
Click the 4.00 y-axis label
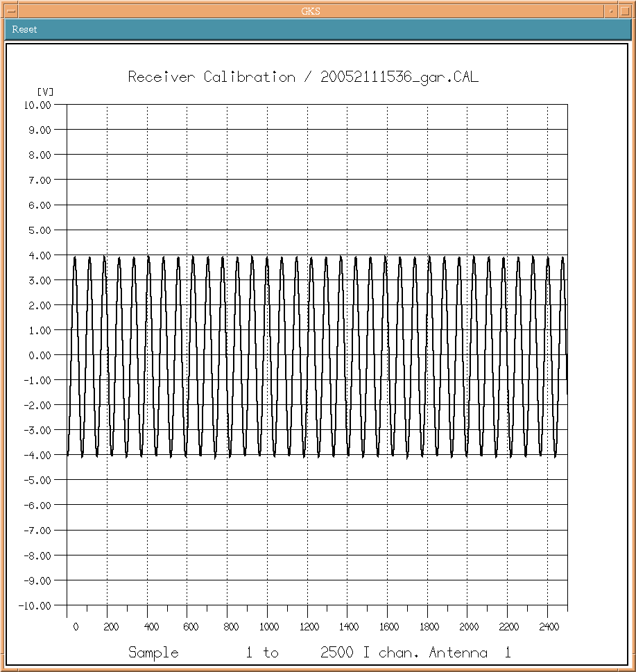click(40, 256)
